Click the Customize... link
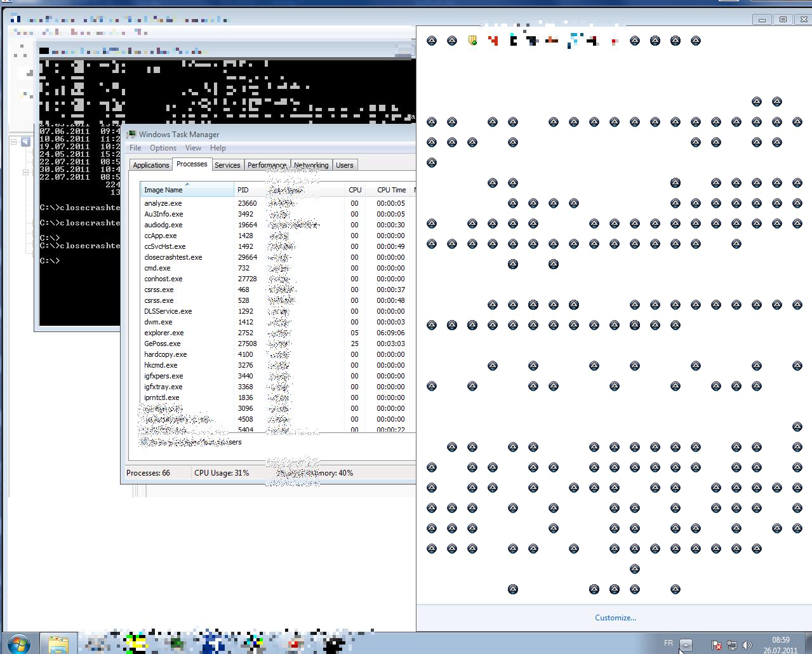 tap(615, 617)
